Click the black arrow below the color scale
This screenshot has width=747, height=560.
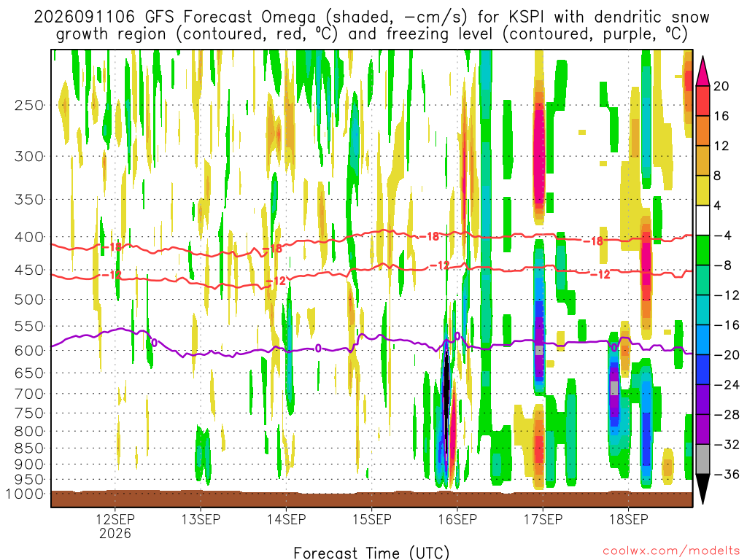[x=703, y=489]
